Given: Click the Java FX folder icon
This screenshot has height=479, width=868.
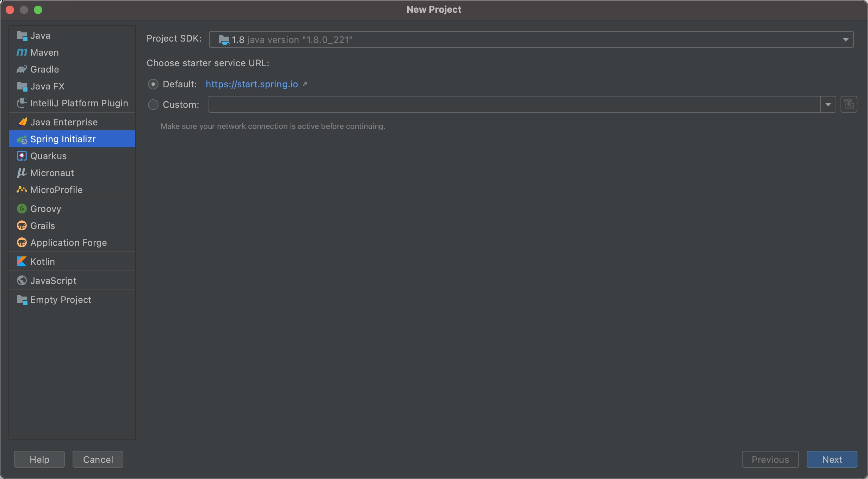Looking at the screenshot, I should click(22, 86).
